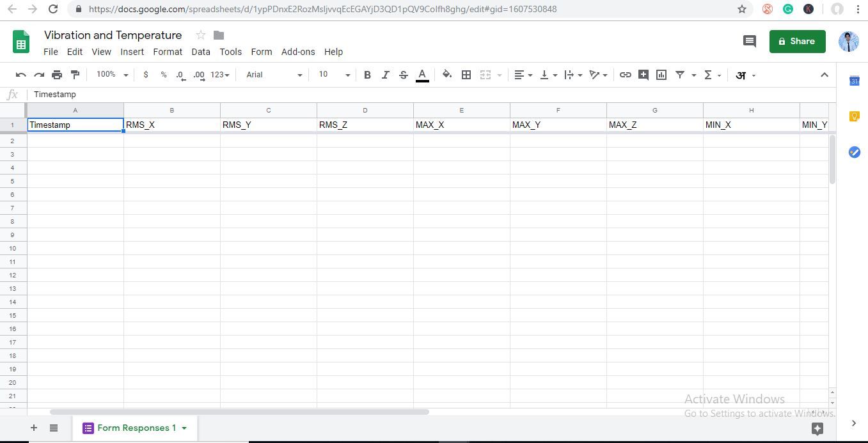Open the Borders tool
The width and height of the screenshot is (868, 443).
click(x=466, y=75)
